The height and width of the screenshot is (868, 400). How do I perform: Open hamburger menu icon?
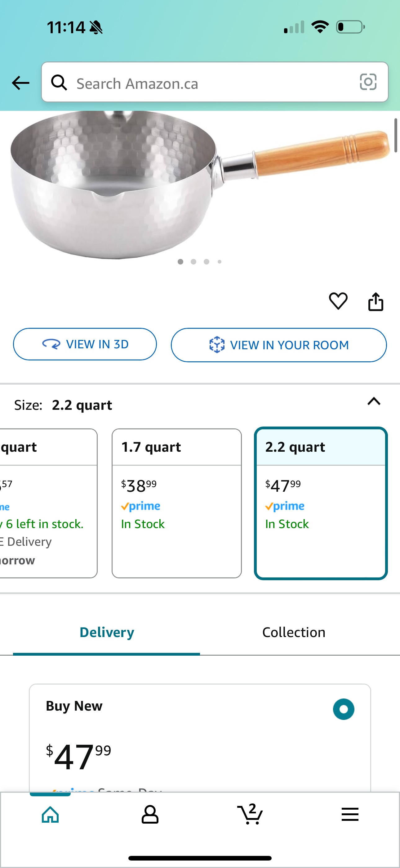tap(350, 814)
